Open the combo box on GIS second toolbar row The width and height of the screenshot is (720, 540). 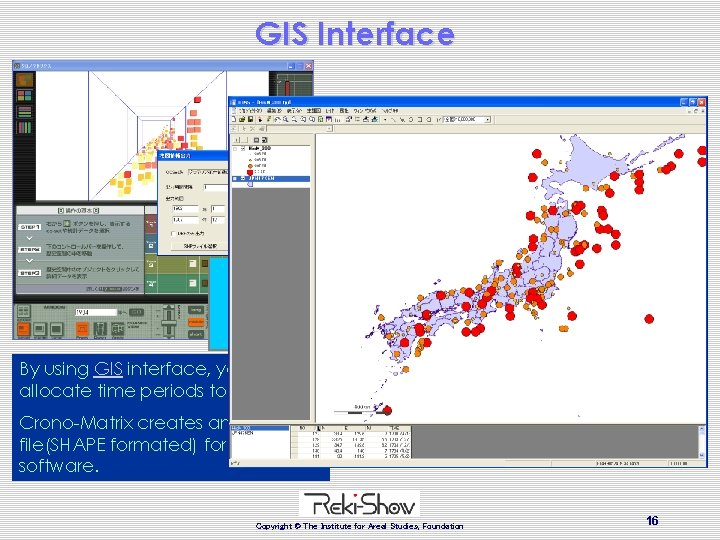coord(299,129)
